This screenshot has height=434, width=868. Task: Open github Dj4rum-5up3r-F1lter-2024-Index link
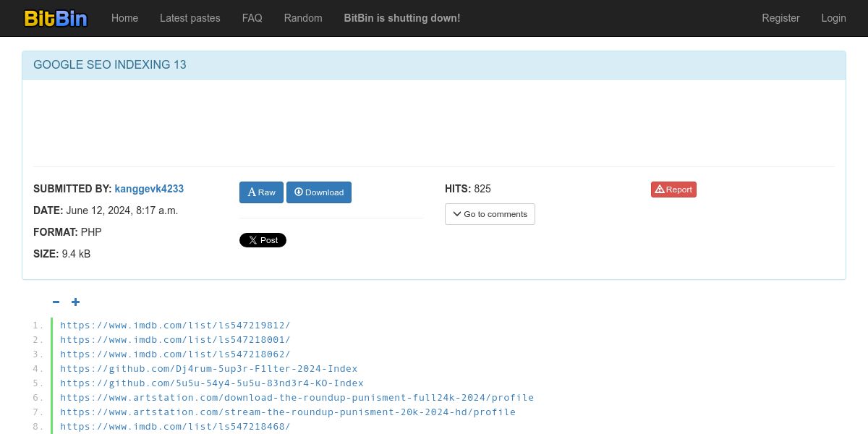click(208, 369)
